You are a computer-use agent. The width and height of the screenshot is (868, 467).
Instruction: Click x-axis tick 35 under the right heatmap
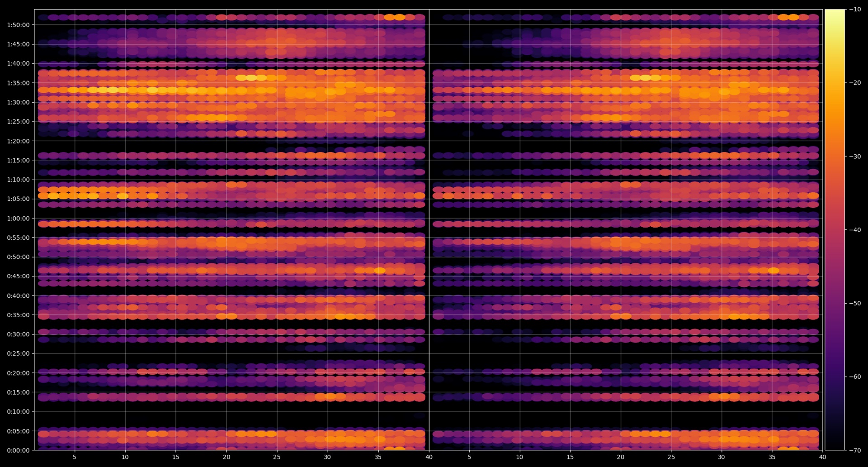pyautogui.click(x=772, y=457)
